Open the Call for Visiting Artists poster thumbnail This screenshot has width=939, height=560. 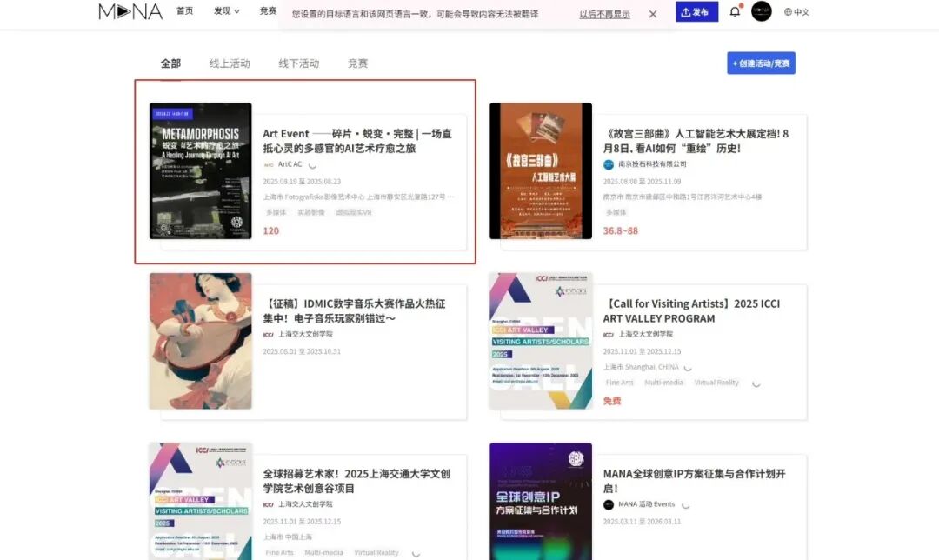541,341
